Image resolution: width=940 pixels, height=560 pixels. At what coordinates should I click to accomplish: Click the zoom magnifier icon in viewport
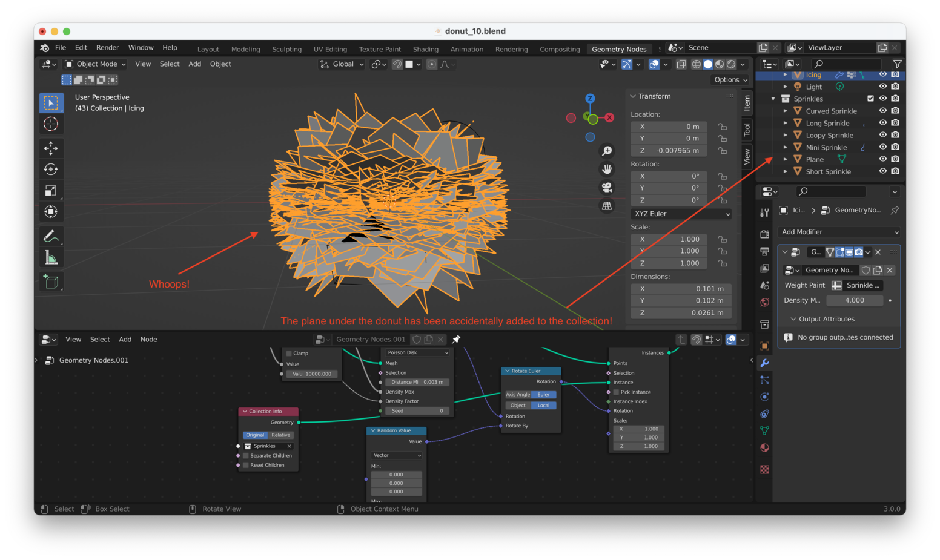coord(606,151)
